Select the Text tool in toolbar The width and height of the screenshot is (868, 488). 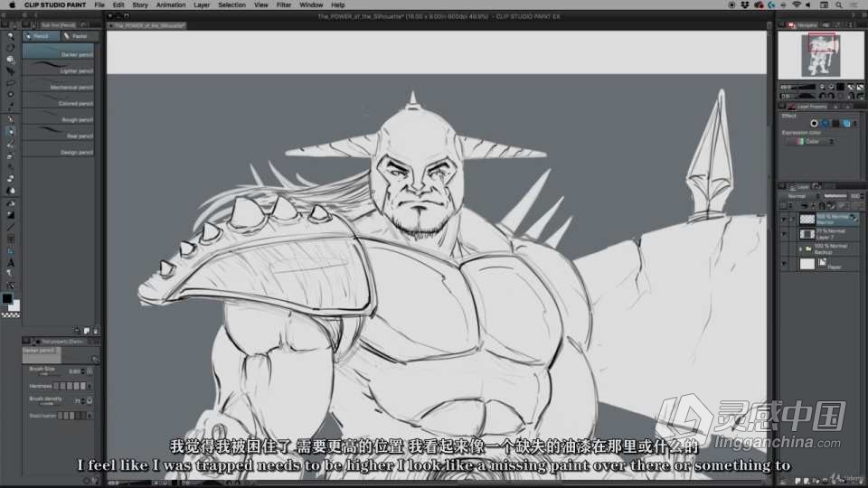(x=11, y=263)
